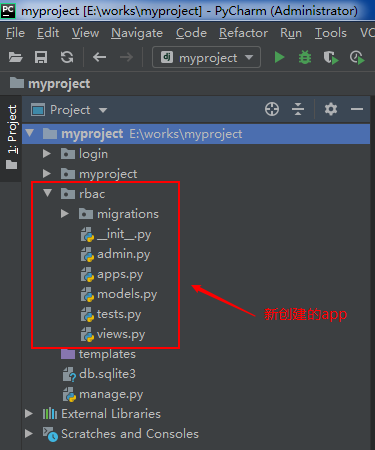375x450 pixels.
Task: Start debugging with the bug icon
Action: coord(305,58)
